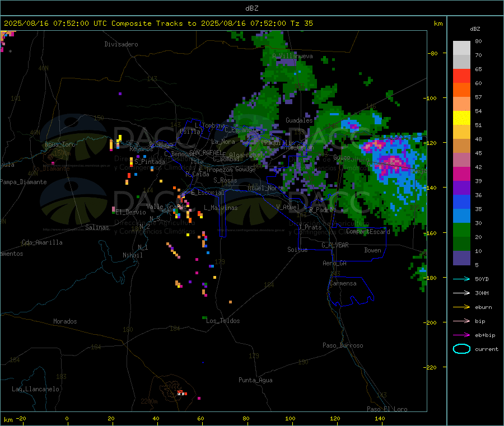Image resolution: width=504 pixels, height=426 pixels.
Task: Click the 'dBZ' title at top center
Action: [251, 8]
